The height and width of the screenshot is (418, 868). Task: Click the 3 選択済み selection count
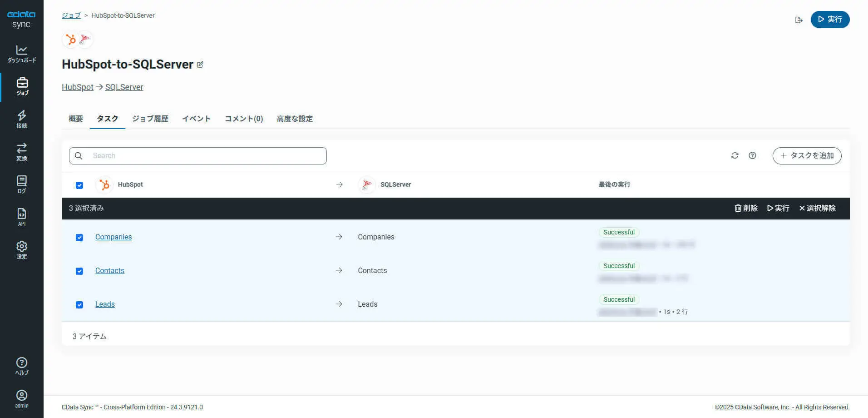(x=86, y=208)
